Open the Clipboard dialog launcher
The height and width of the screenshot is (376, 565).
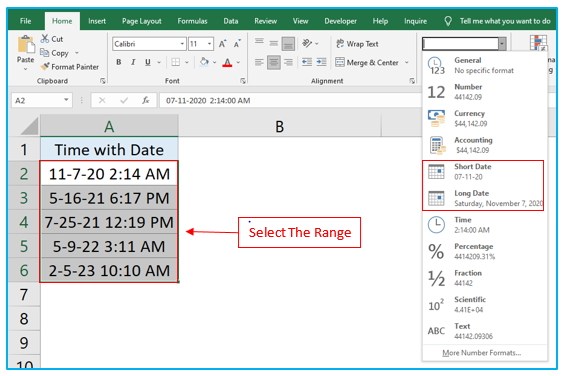click(x=103, y=81)
